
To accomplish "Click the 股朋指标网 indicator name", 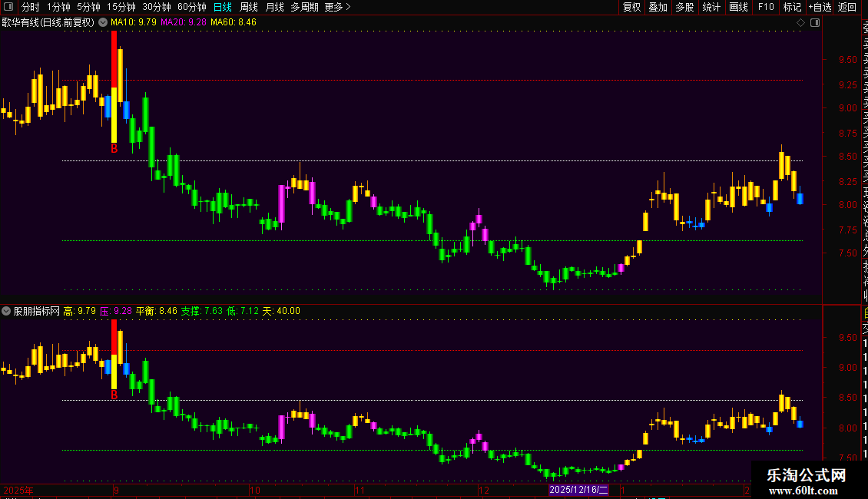I will pyautogui.click(x=37, y=311).
